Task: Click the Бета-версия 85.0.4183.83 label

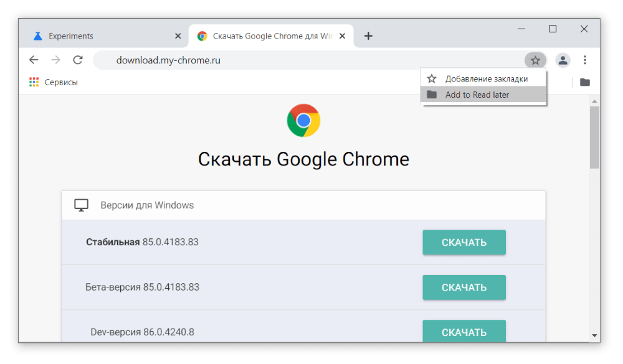Action: (x=142, y=287)
